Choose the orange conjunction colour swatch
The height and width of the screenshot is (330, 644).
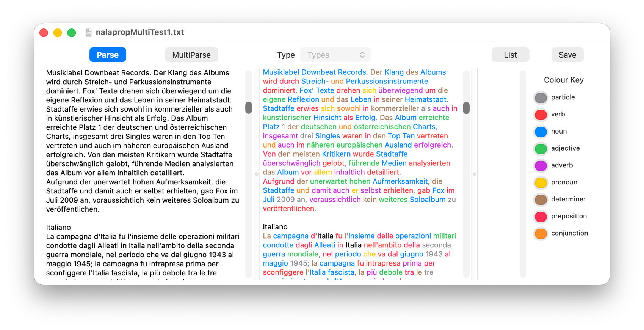[541, 234]
